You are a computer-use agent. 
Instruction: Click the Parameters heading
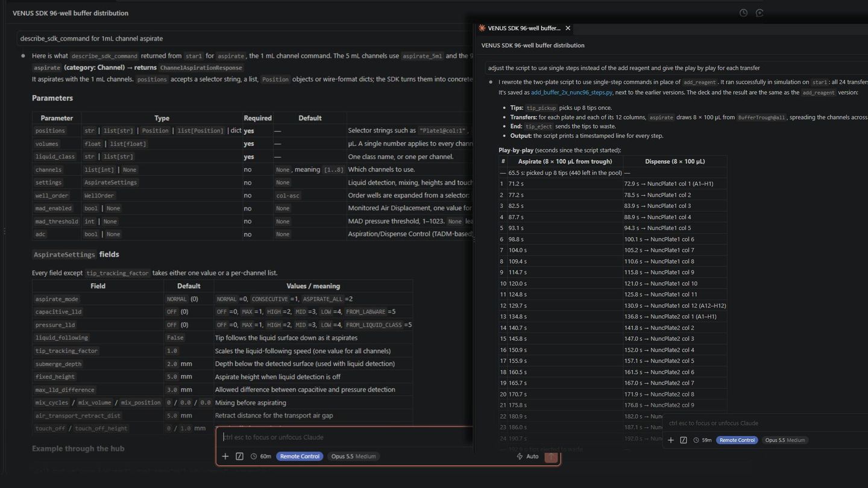(x=52, y=98)
